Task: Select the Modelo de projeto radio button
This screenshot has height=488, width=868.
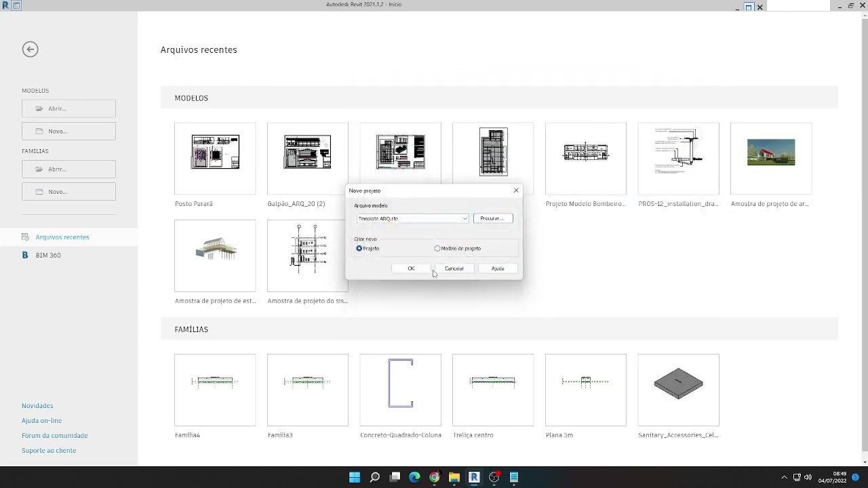Action: point(437,249)
